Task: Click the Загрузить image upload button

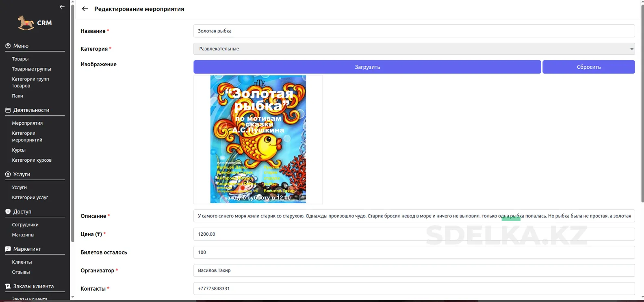Action: [367, 67]
